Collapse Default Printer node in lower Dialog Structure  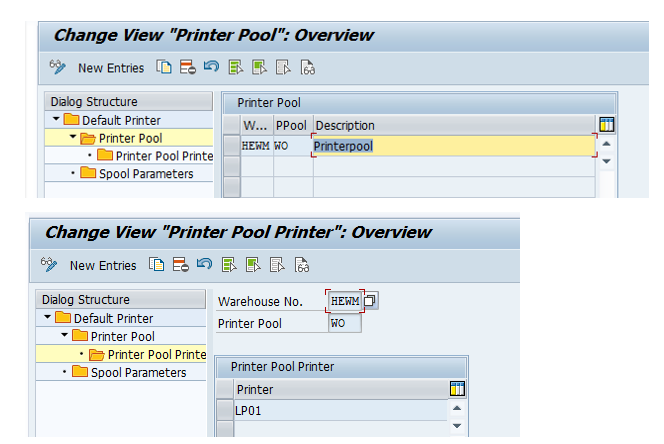click(47, 317)
